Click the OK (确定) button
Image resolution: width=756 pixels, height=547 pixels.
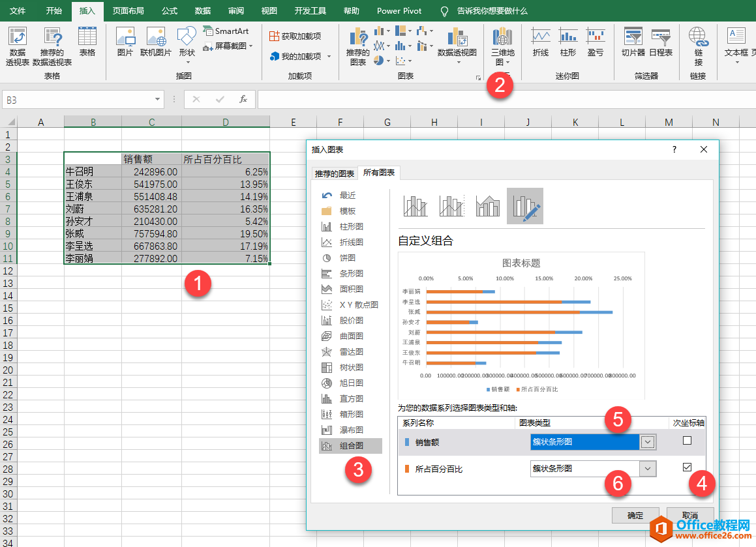(x=635, y=515)
